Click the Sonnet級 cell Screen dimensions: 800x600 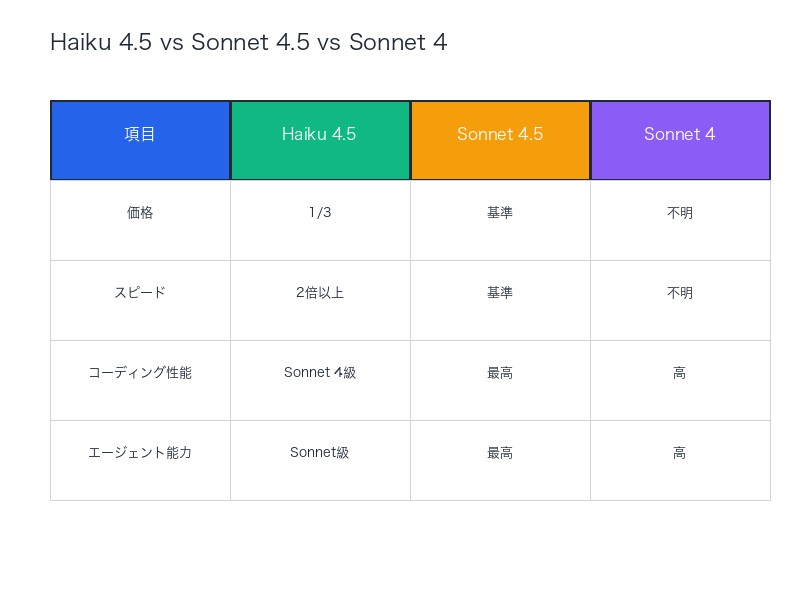click(x=320, y=453)
